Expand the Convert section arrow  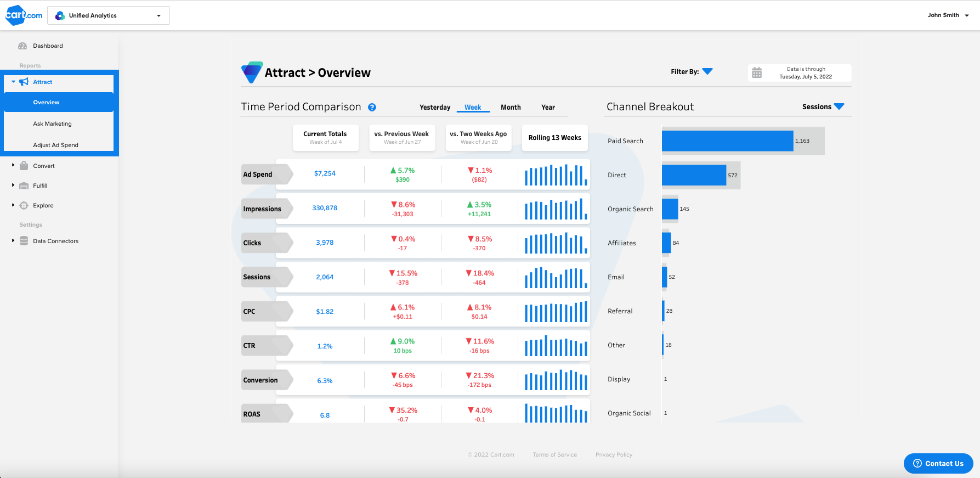pyautogui.click(x=13, y=165)
